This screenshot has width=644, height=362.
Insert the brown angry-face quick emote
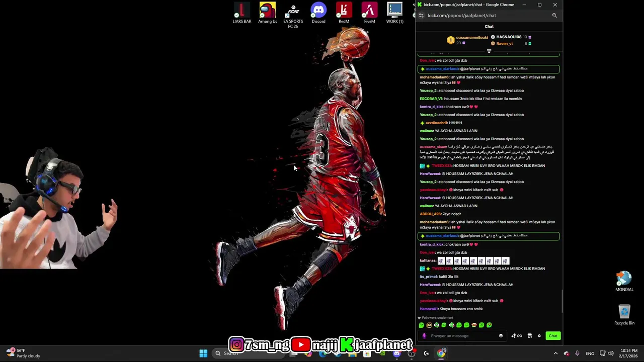(x=429, y=325)
